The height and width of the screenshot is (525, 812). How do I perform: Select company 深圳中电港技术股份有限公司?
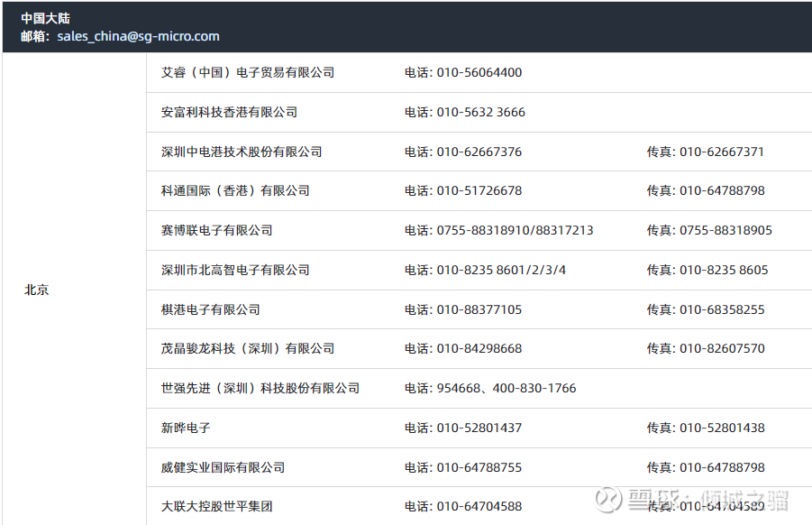(242, 152)
